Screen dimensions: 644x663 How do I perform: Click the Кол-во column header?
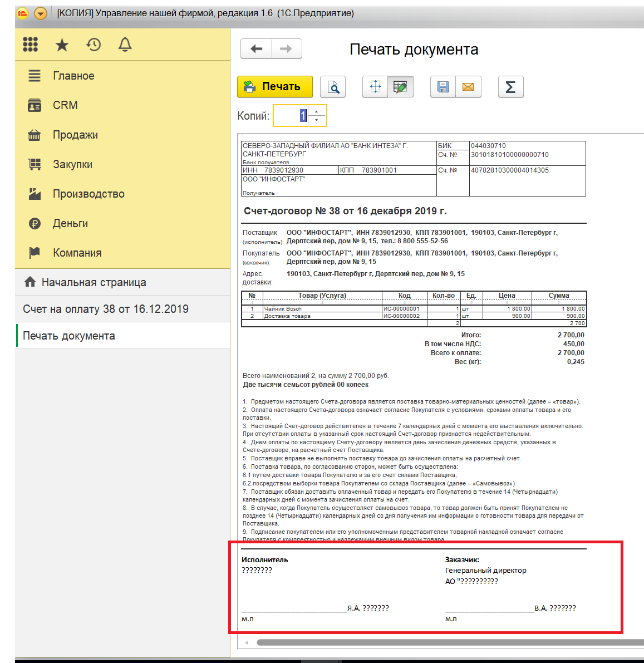[x=444, y=296]
